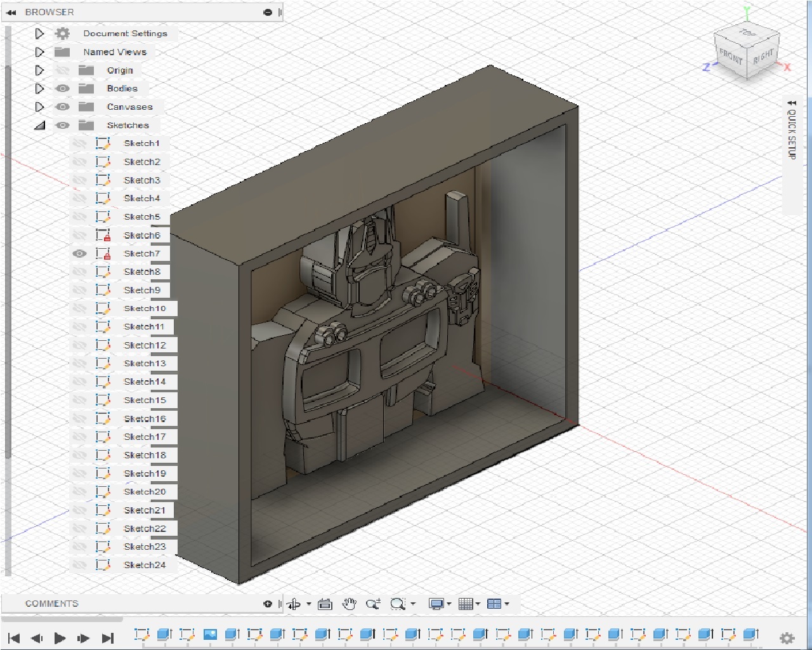Expand the Origin node
The height and width of the screenshot is (650, 812).
[39, 70]
